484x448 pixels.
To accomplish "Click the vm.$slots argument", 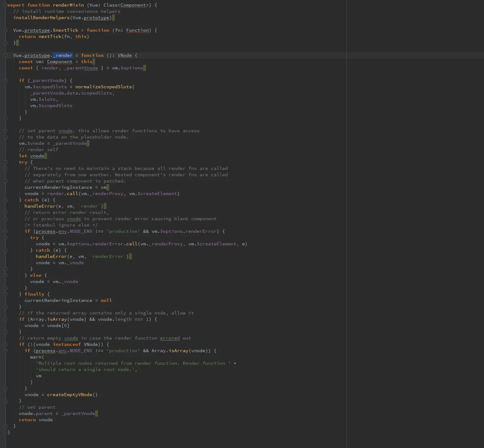I will point(43,99).
